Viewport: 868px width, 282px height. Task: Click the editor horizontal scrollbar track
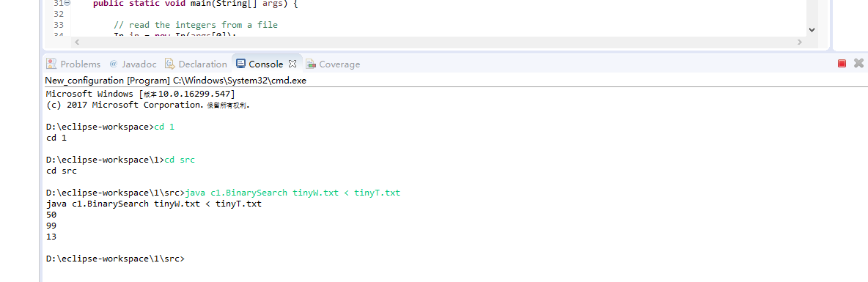tap(438, 42)
